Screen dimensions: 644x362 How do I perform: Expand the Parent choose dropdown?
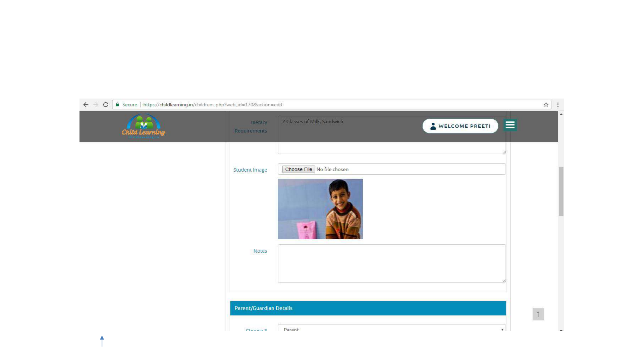pyautogui.click(x=391, y=329)
